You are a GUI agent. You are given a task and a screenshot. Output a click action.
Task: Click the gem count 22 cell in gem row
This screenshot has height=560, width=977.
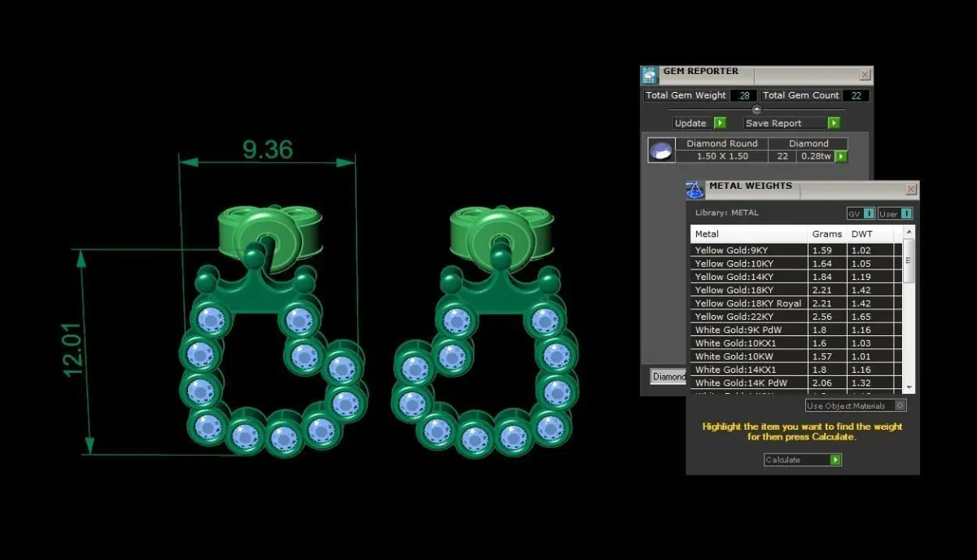pyautogui.click(x=782, y=156)
